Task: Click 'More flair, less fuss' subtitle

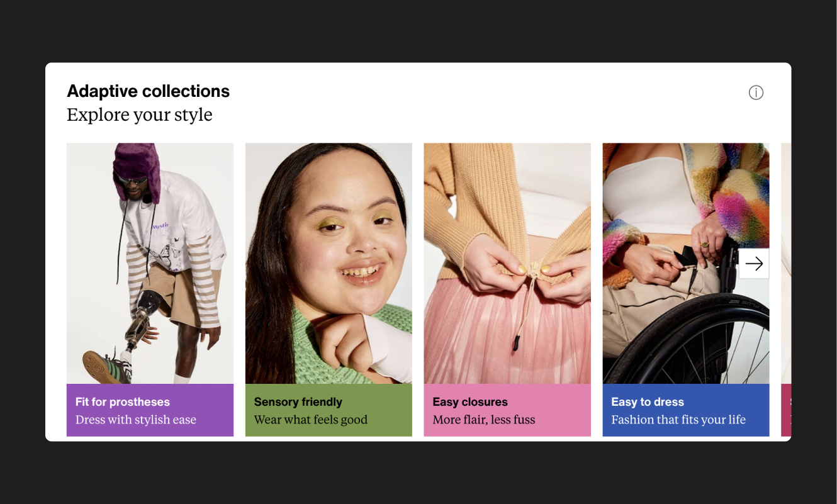Action: pyautogui.click(x=484, y=420)
